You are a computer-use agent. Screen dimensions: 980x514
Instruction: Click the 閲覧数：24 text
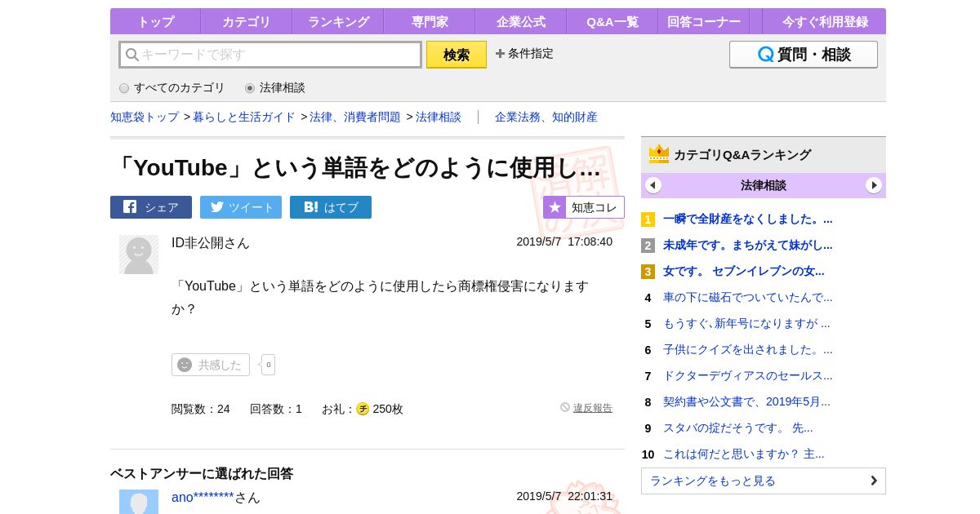[201, 409]
